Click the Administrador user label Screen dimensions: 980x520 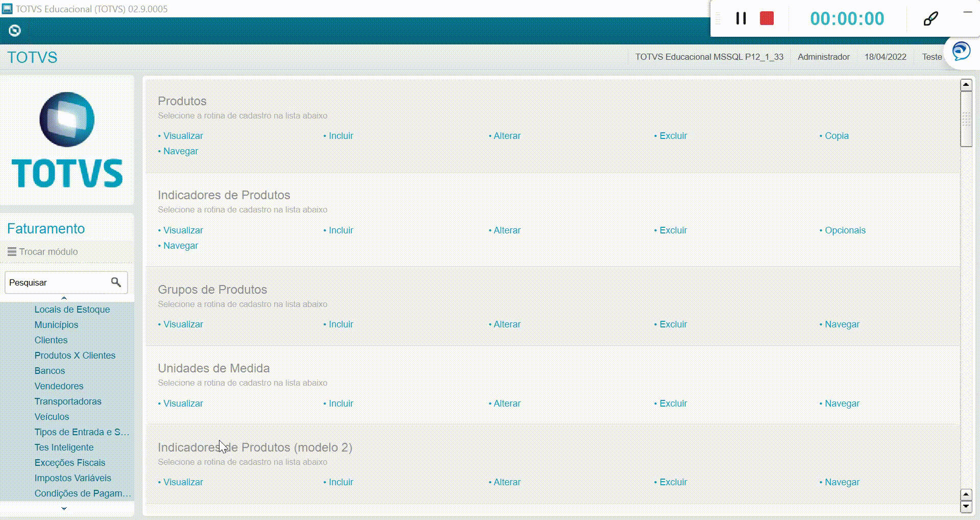(x=823, y=57)
